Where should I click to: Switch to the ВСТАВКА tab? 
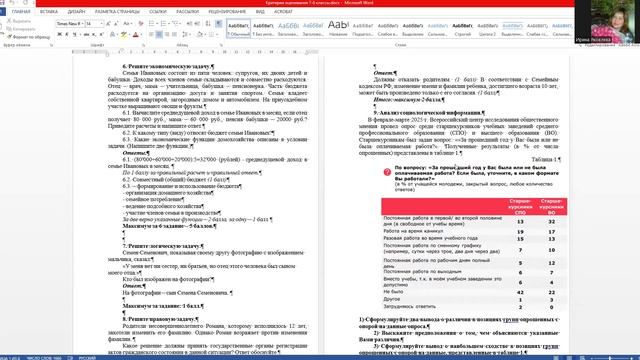pos(49,11)
